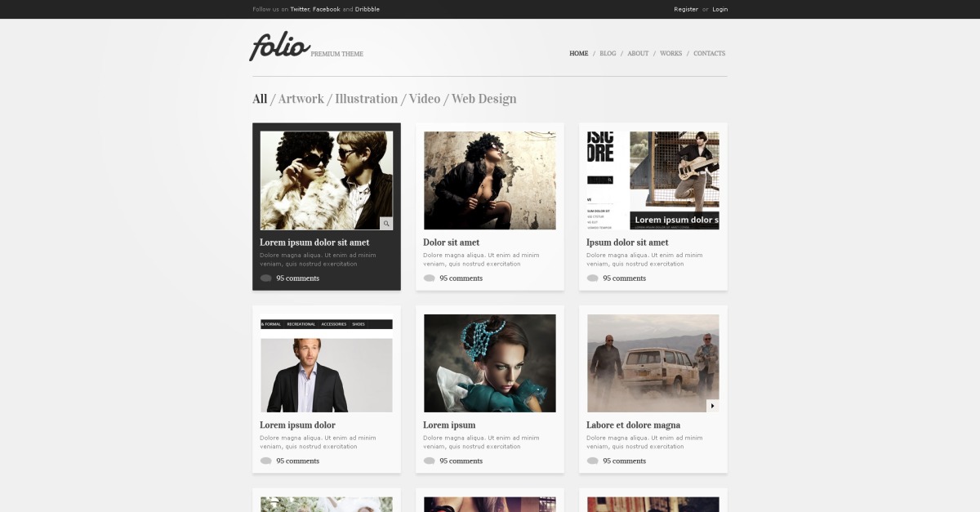
Task: Click the folio logo
Action: click(280, 46)
